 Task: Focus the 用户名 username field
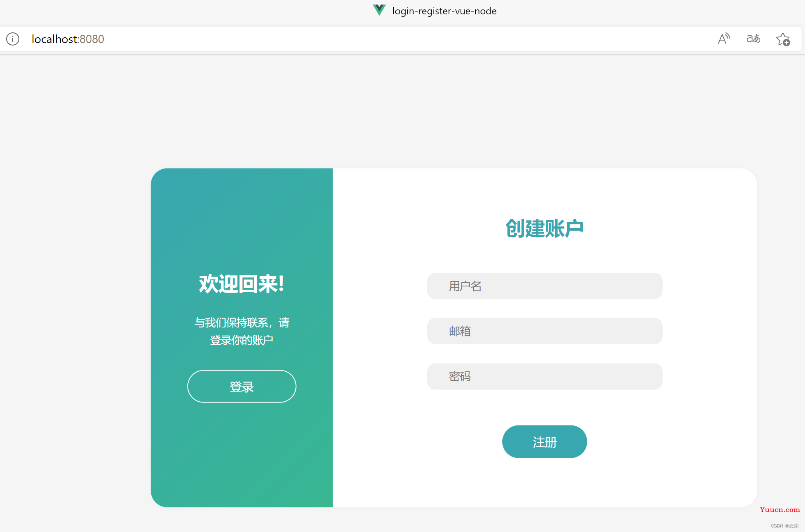(545, 286)
